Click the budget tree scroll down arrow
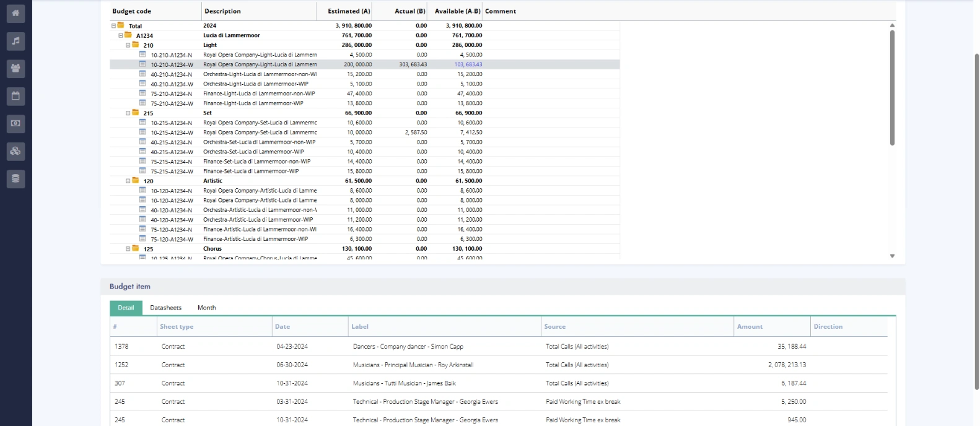Screen dimensions: 980x426 click(x=892, y=256)
